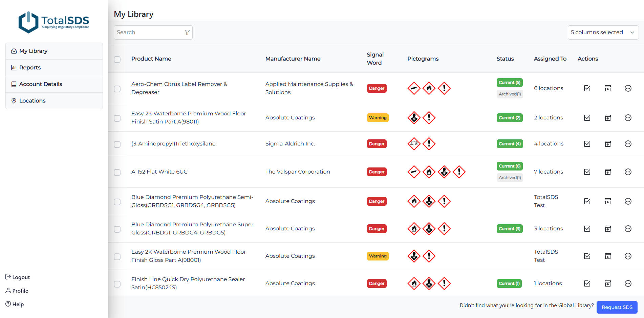Click archive icon for Sigma-Aldrich row
Viewport: 644px width, 318px height.
click(608, 144)
